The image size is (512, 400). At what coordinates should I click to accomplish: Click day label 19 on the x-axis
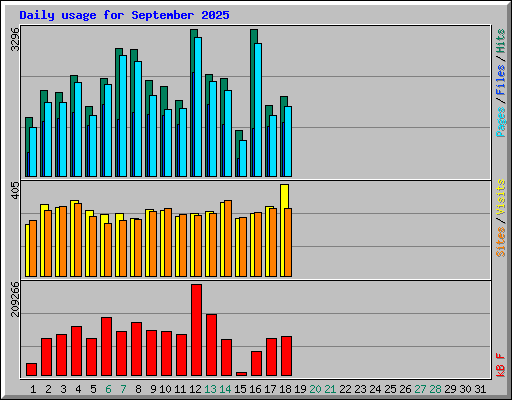click(x=300, y=389)
